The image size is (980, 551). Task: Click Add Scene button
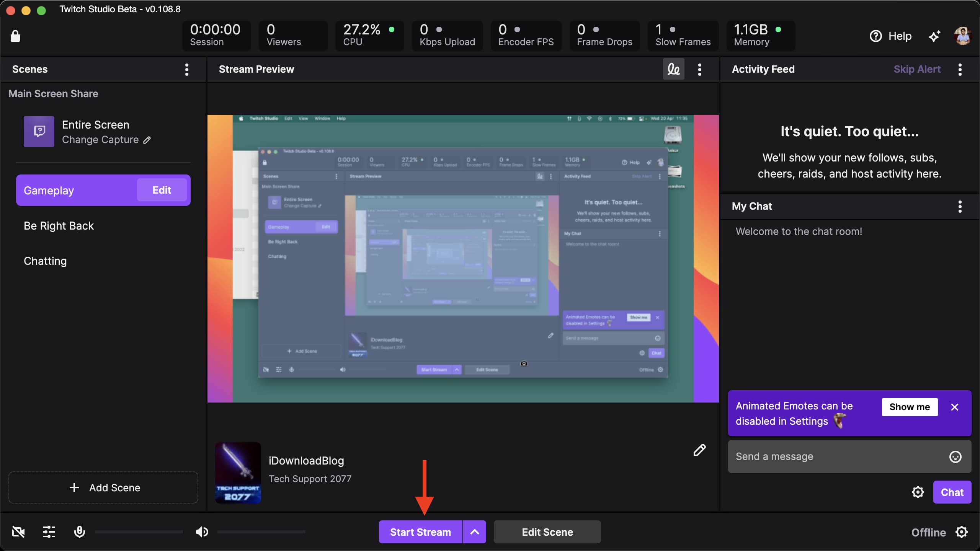pyautogui.click(x=103, y=487)
